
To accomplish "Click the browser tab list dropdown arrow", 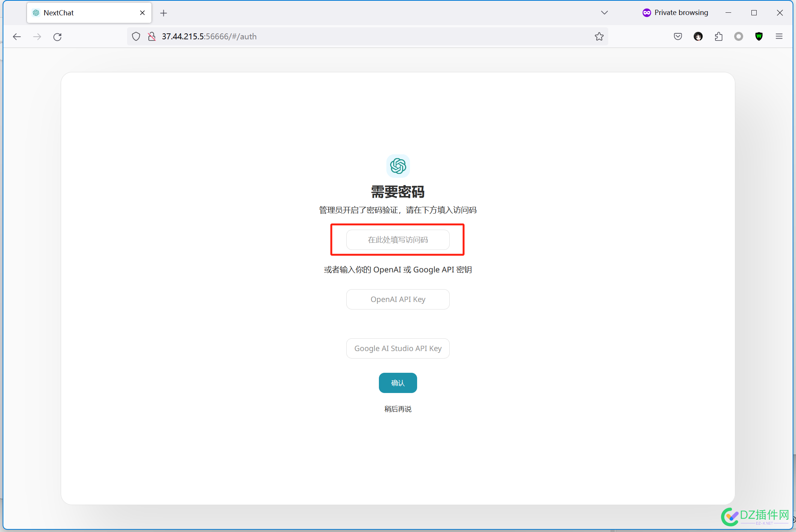I will (605, 12).
